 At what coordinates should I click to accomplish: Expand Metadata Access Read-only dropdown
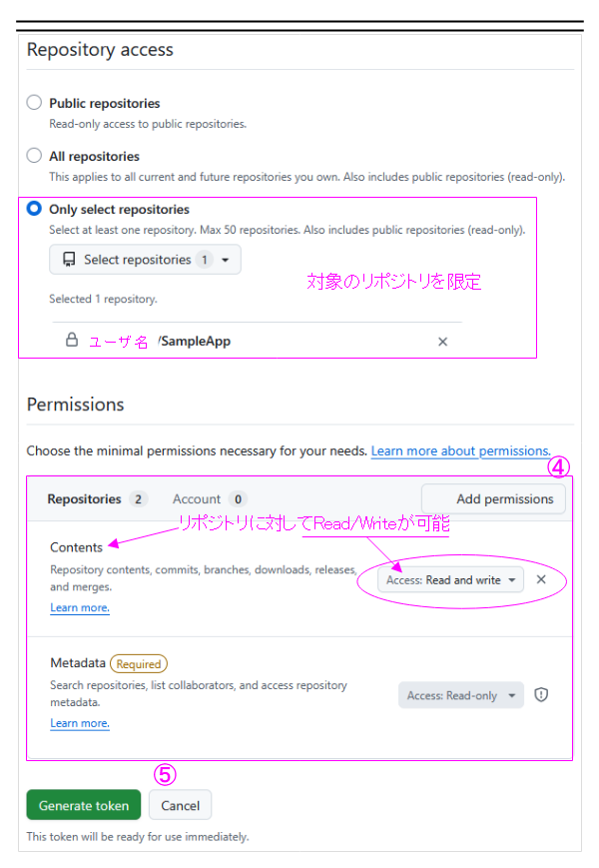click(x=459, y=696)
